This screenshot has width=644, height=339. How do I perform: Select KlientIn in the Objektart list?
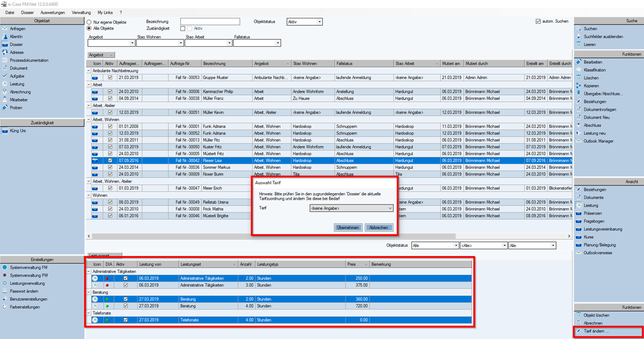coord(16,37)
